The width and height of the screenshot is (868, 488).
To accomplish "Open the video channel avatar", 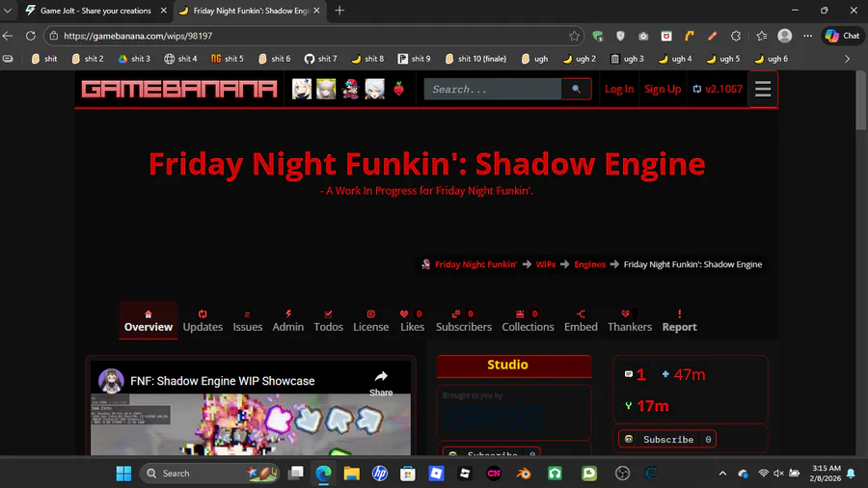I will pyautogui.click(x=111, y=381).
